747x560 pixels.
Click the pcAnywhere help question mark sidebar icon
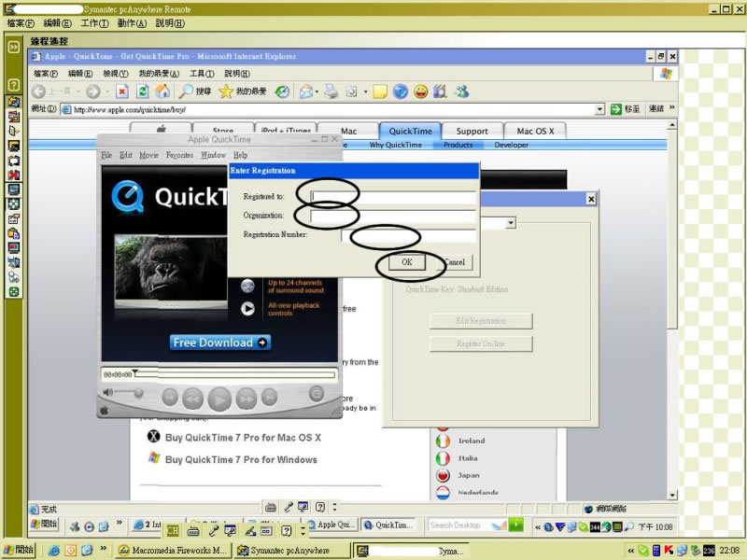tap(14, 85)
